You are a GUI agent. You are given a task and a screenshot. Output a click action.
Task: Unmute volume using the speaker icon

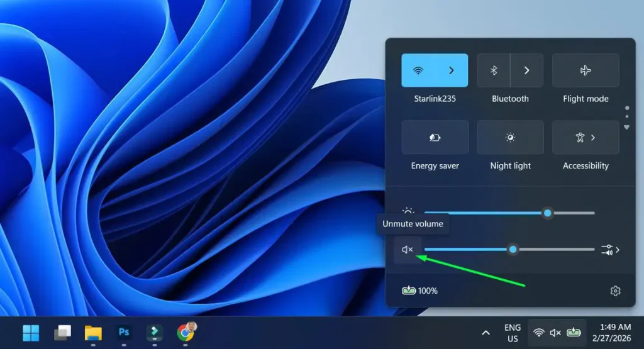pyautogui.click(x=408, y=250)
